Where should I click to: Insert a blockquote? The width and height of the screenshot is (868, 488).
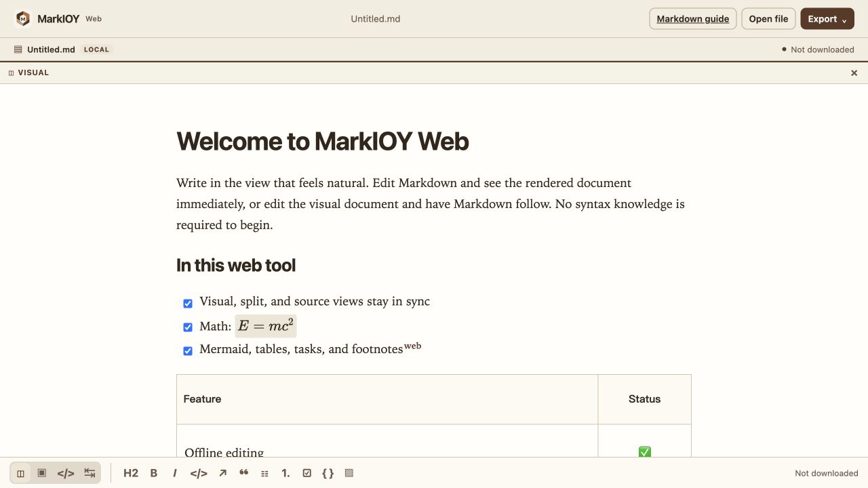[x=244, y=473]
